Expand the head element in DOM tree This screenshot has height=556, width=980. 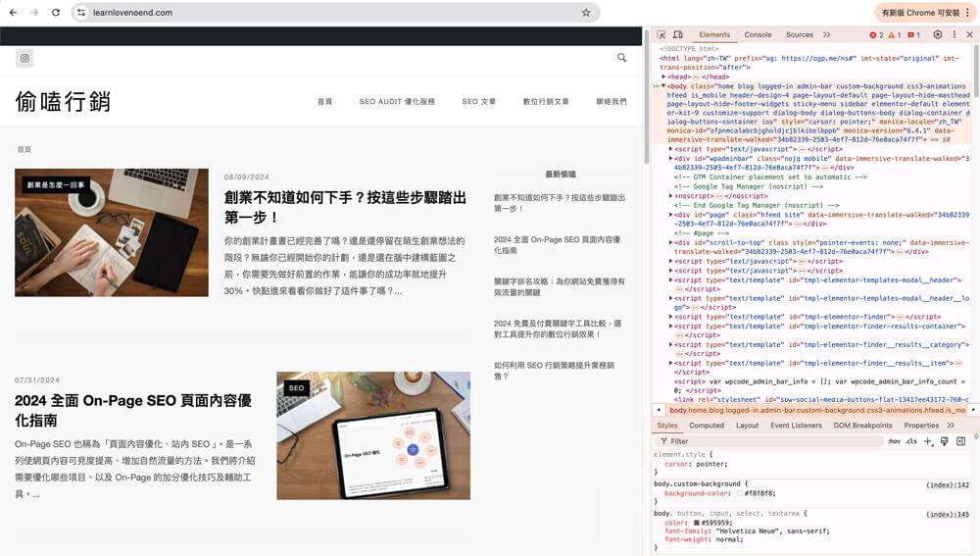click(x=663, y=76)
